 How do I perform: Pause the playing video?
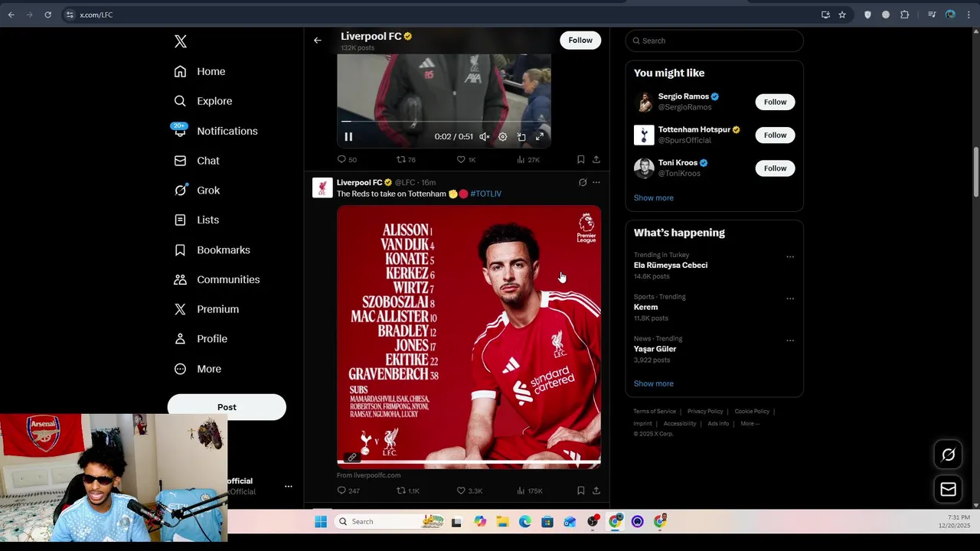(348, 137)
